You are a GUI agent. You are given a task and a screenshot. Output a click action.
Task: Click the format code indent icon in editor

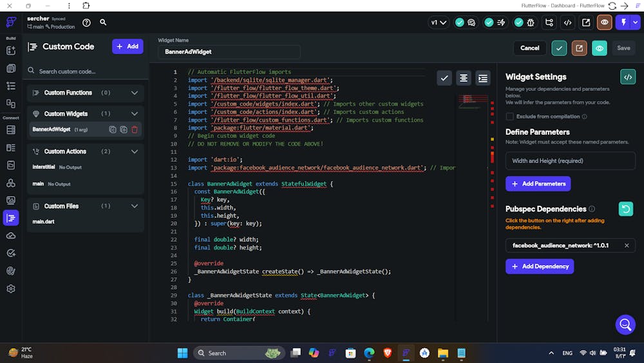tap(483, 78)
